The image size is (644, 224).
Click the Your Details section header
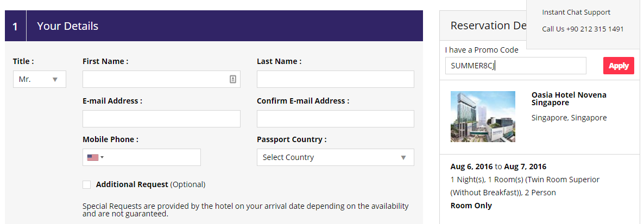67,25
